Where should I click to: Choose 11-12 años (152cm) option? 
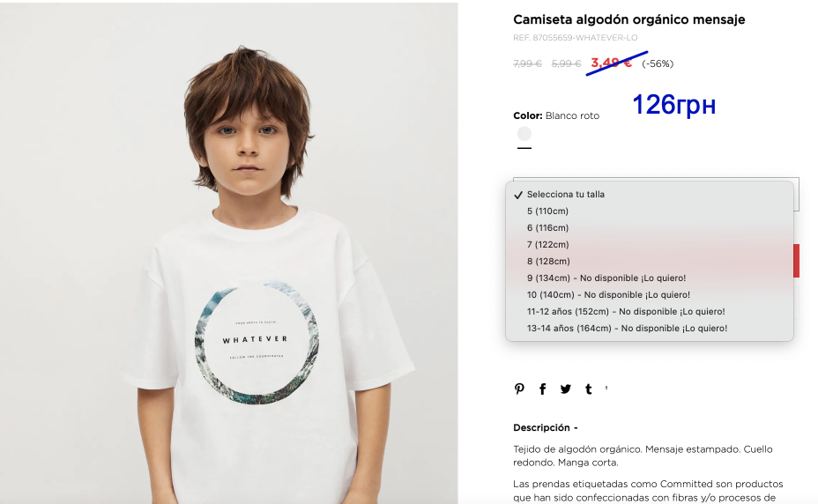tap(650, 311)
